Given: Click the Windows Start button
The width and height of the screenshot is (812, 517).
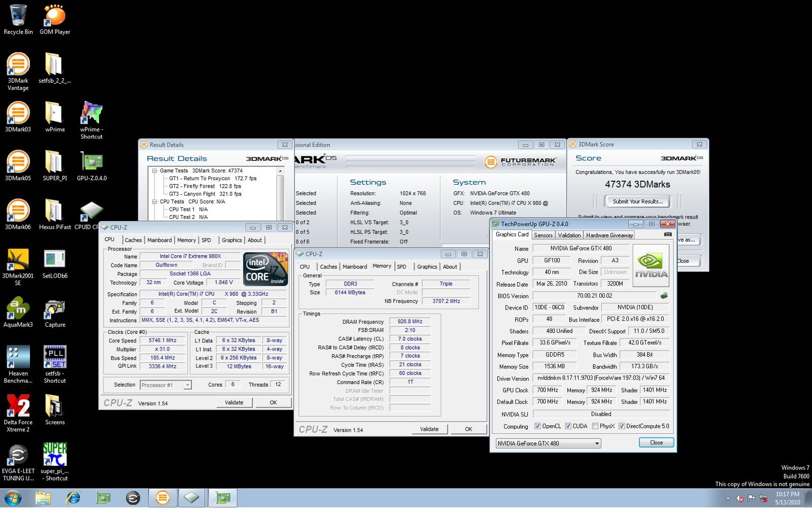Looking at the screenshot, I should [x=13, y=498].
